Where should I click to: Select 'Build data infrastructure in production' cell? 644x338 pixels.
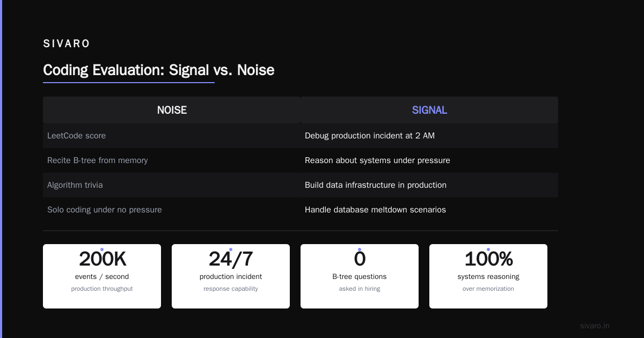coord(429,185)
